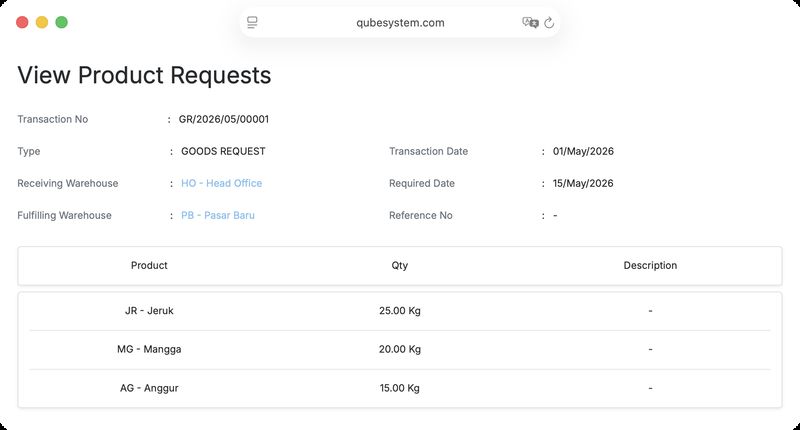Click the yellow minimize window button

42,22
